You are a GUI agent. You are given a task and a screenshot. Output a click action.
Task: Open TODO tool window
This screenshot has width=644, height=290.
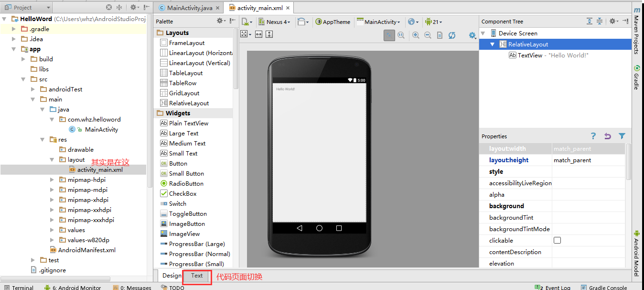click(x=172, y=288)
